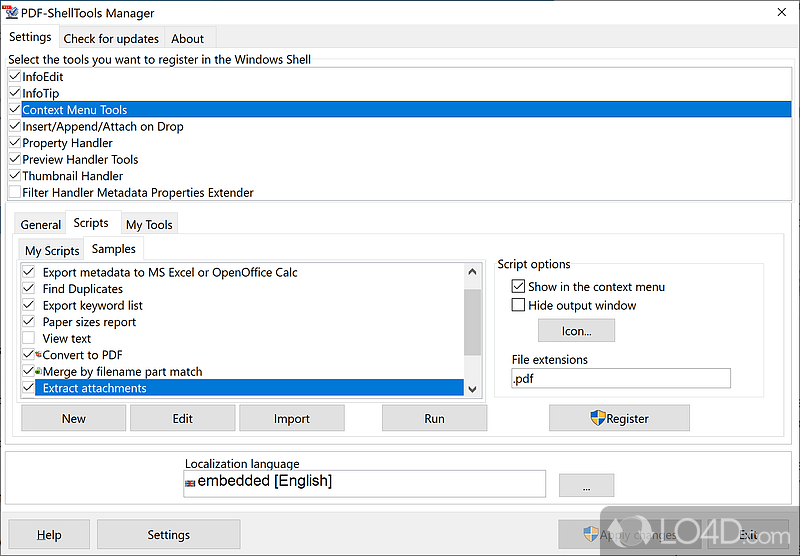The width and height of the screenshot is (800, 556).
Task: Uncheck Export metadata to MS Excel script
Action: pyautogui.click(x=29, y=272)
